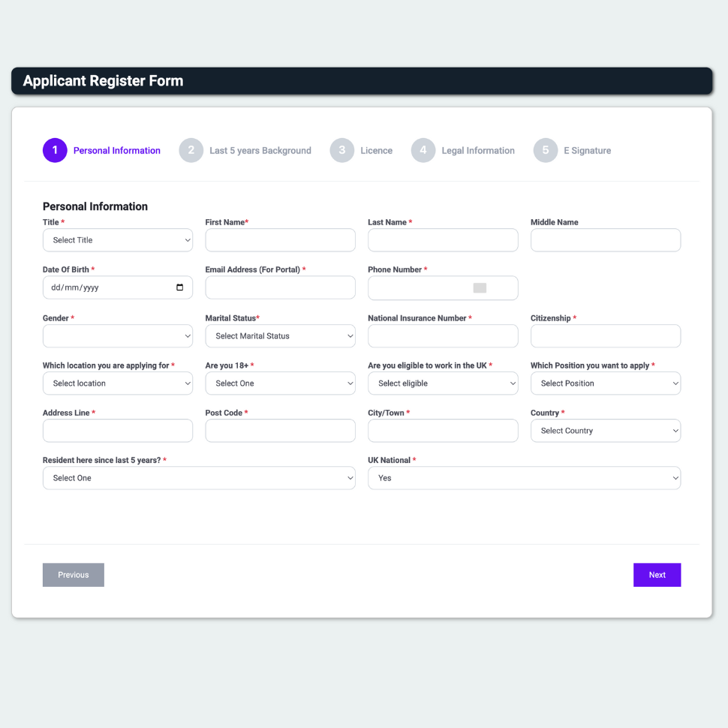The width and height of the screenshot is (728, 728).
Task: Click the Email Address input field
Action: tap(280, 287)
